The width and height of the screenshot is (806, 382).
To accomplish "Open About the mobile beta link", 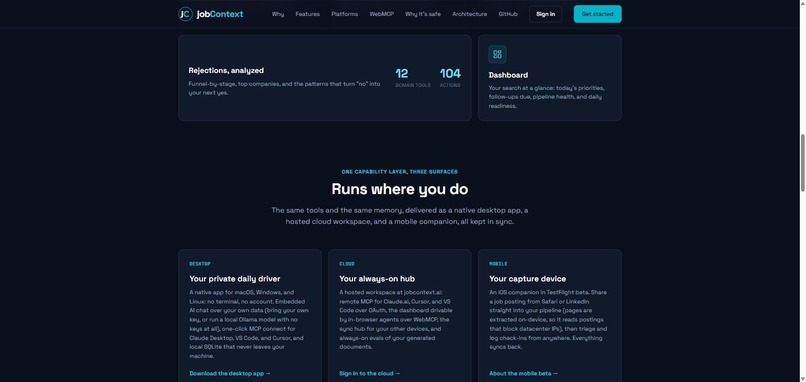I will coord(523,373).
